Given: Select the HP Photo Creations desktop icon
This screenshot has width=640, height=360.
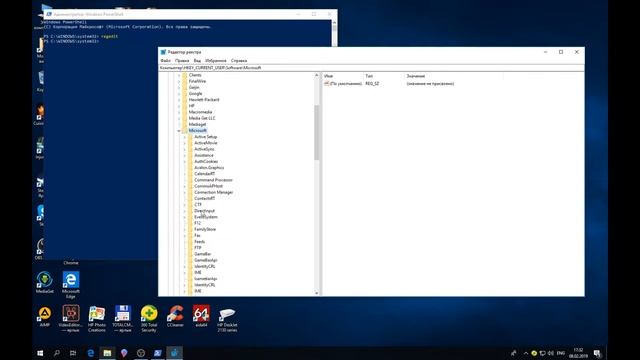Looking at the screenshot, I should (x=97, y=318).
